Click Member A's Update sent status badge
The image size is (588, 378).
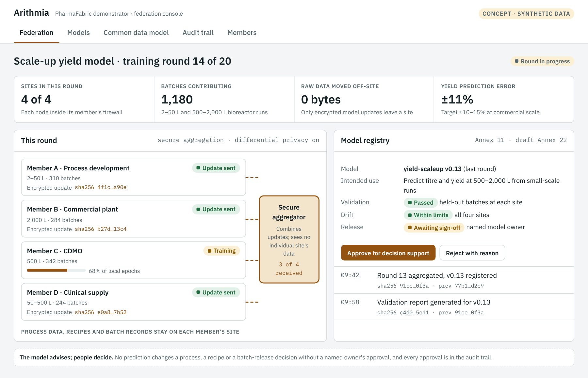216,168
